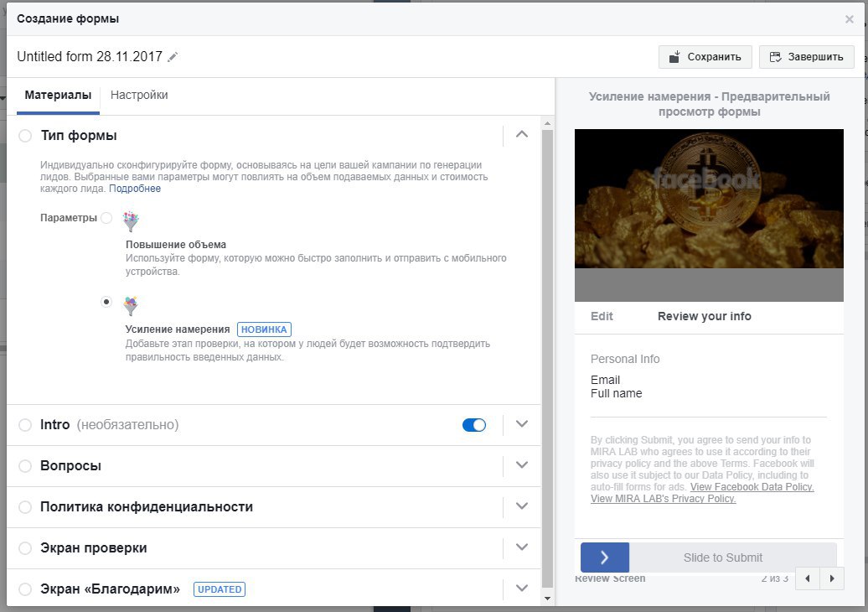Screen dimensions: 868x612
Task: Select the Политика конфиденциальности circle
Action: click(25, 506)
